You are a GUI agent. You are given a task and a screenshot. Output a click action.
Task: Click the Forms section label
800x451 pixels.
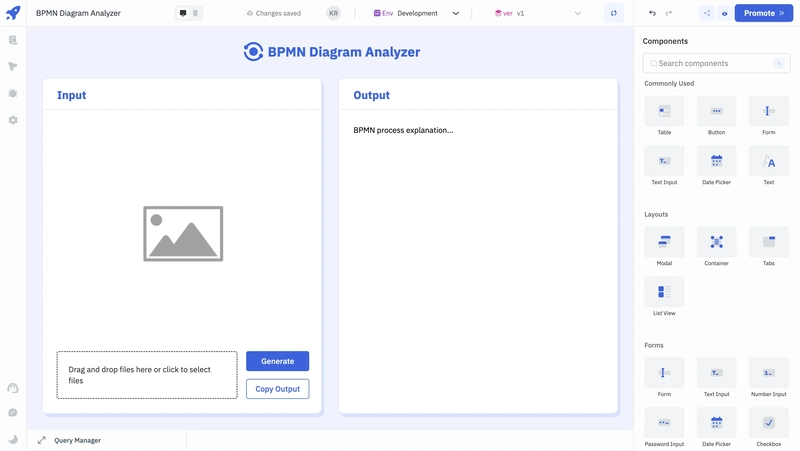coord(654,345)
